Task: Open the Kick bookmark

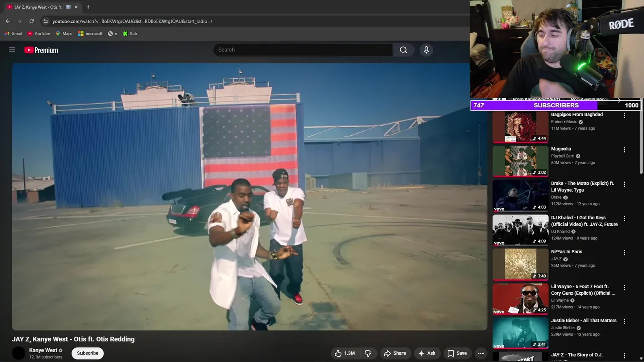Action: [x=130, y=34]
